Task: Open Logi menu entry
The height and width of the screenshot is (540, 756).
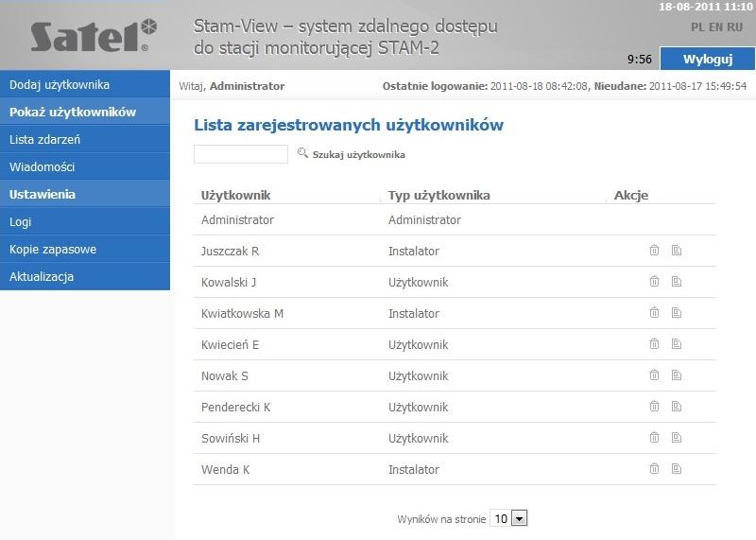Action: tap(85, 222)
